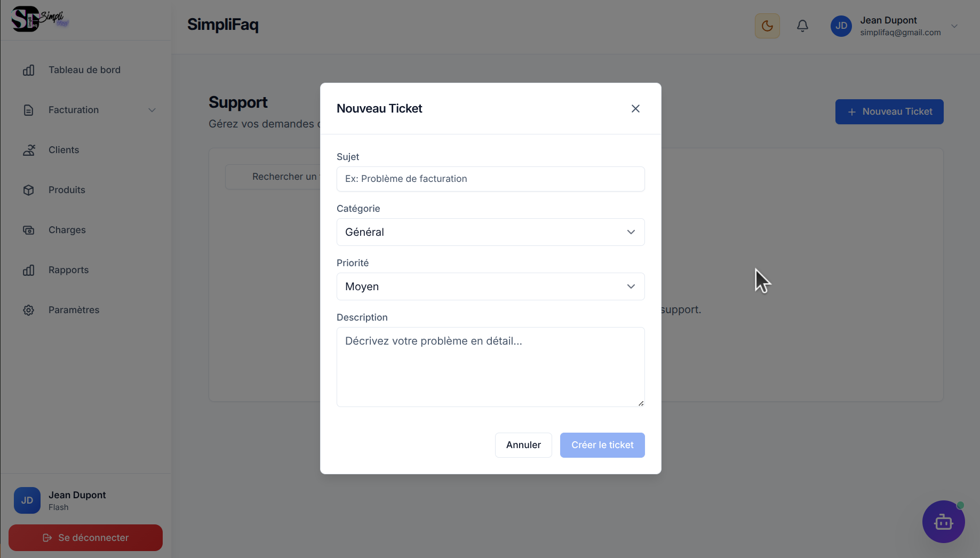Expand the Facturation submenu chevron
The width and height of the screenshot is (980, 558).
pos(152,110)
